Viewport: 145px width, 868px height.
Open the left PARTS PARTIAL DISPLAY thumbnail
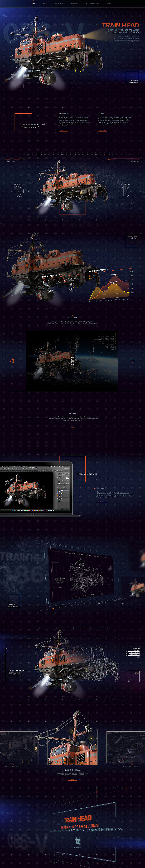pyautogui.click(x=19, y=747)
